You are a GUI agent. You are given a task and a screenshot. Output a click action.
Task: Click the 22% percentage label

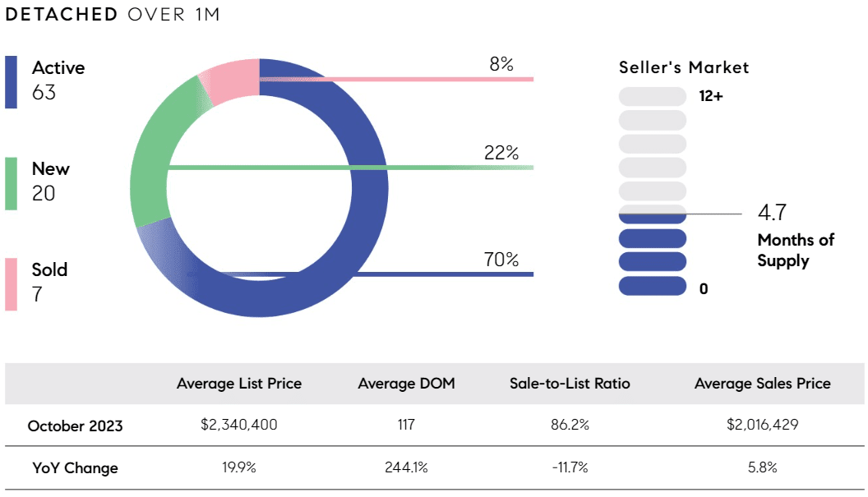tap(501, 153)
